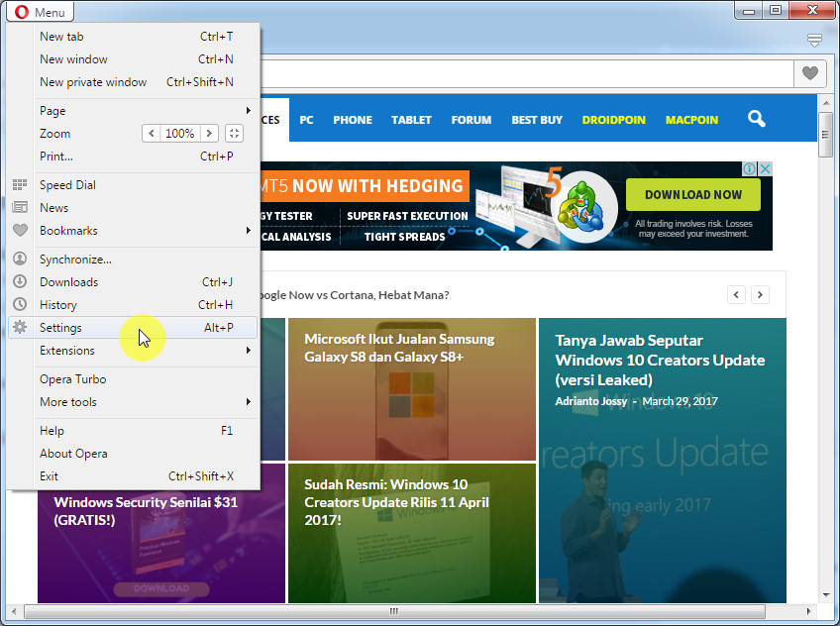Screen dimensions: 840x626
Task: Select Synchronize... entry
Action: [x=75, y=260]
